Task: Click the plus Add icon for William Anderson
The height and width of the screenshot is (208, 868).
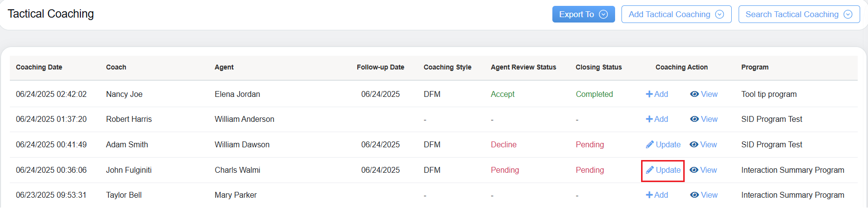Action: click(649, 119)
